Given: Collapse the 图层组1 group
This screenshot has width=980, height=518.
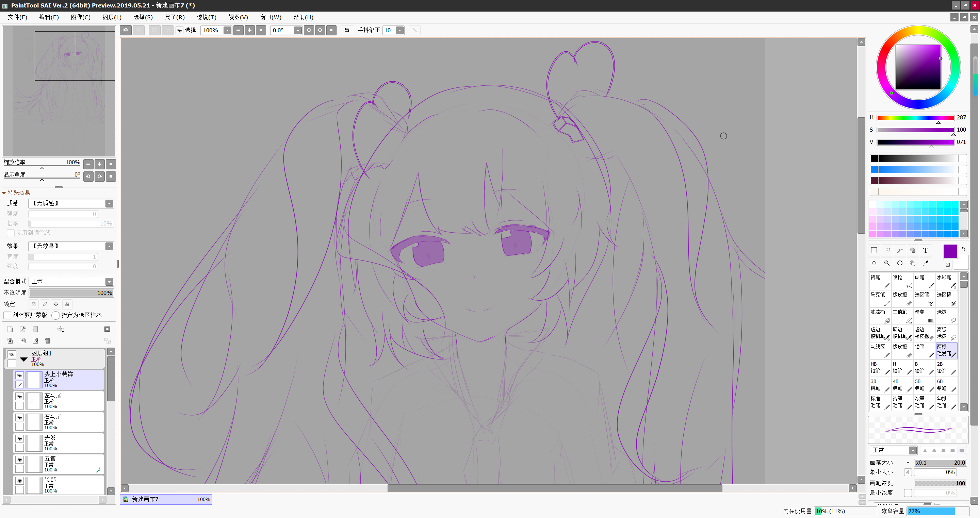Looking at the screenshot, I should [23, 359].
